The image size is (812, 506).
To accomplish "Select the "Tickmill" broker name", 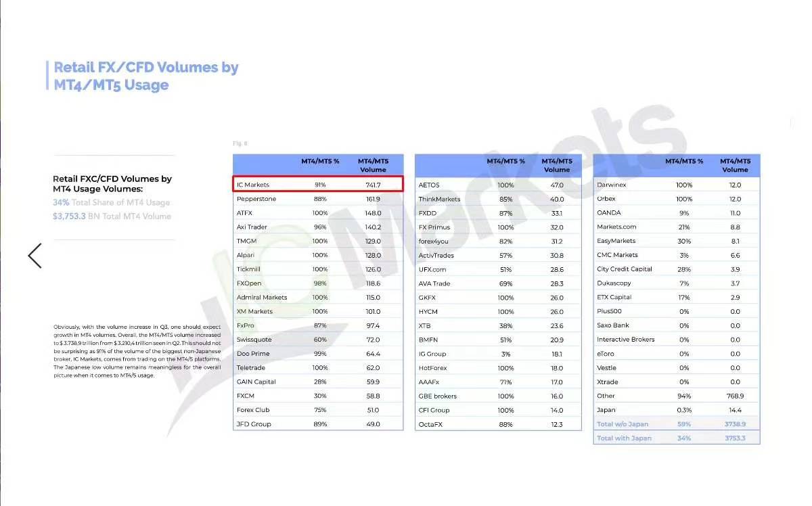I will (249, 269).
